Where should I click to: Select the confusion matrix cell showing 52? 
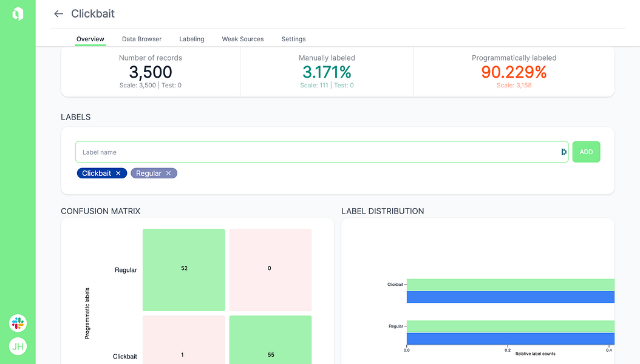(183, 269)
